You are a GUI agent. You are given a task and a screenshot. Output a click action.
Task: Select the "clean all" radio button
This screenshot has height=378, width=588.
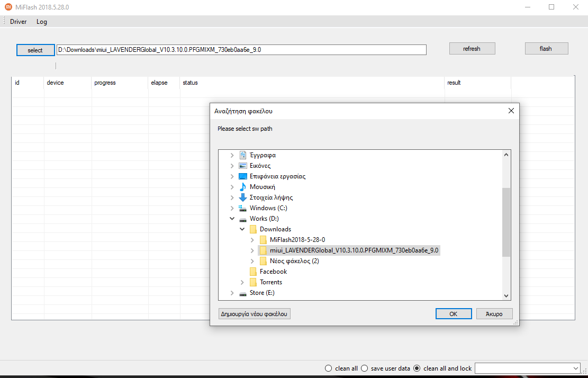click(x=328, y=368)
